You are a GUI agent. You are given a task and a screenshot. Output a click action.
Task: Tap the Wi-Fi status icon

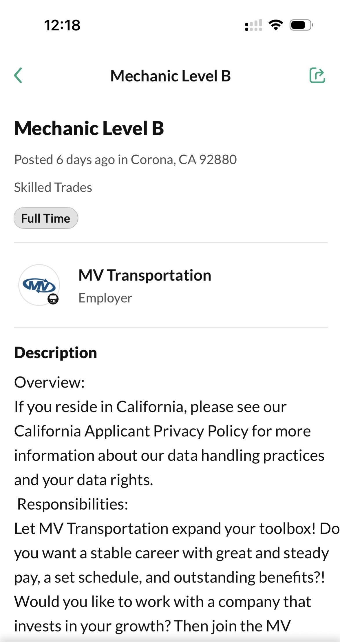(x=276, y=25)
